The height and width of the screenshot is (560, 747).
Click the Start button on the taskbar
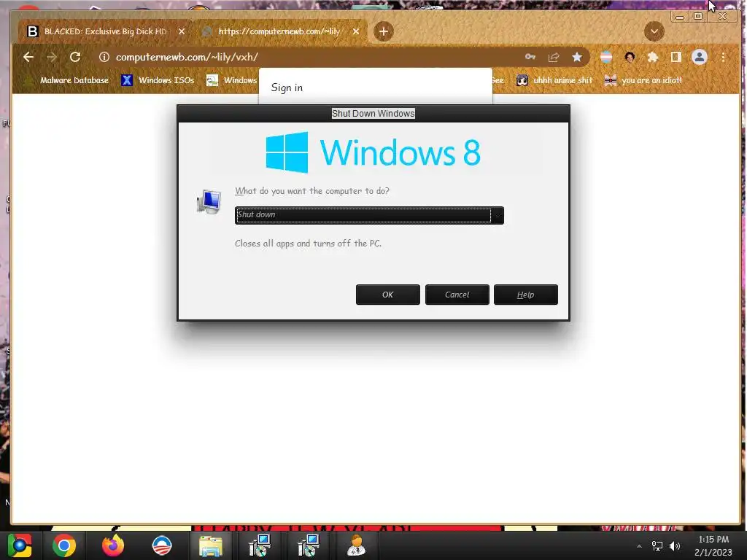pyautogui.click(x=20, y=545)
